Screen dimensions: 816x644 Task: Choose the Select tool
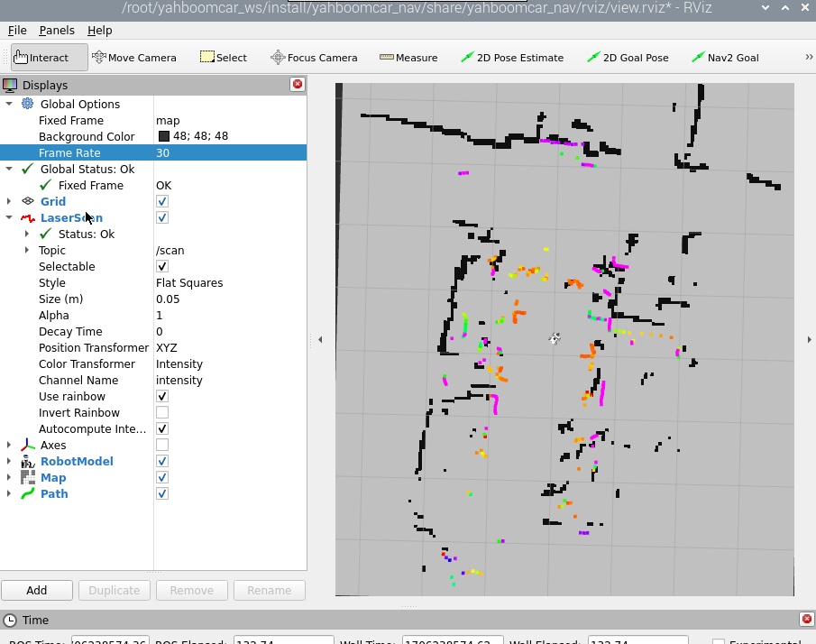click(224, 57)
